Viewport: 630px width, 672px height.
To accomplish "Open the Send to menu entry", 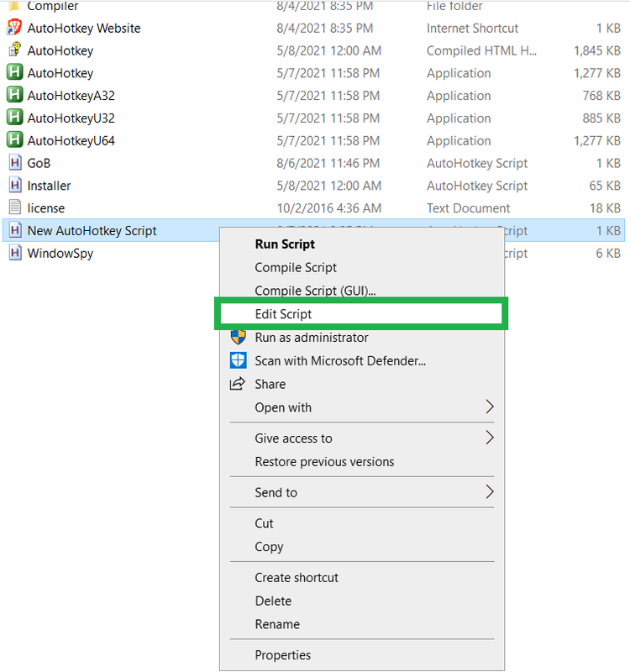I will coord(276,492).
